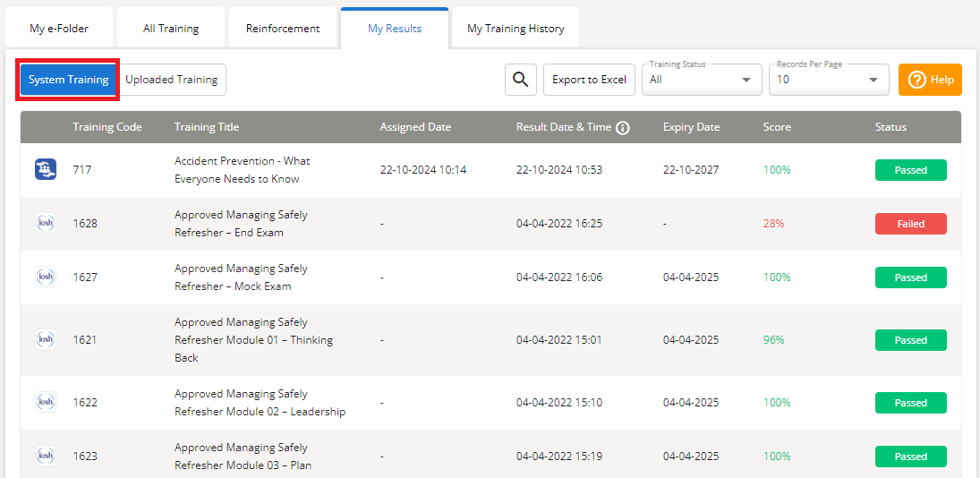Click the red Failed status badge
Viewport: 980px width, 478px height.
point(910,224)
